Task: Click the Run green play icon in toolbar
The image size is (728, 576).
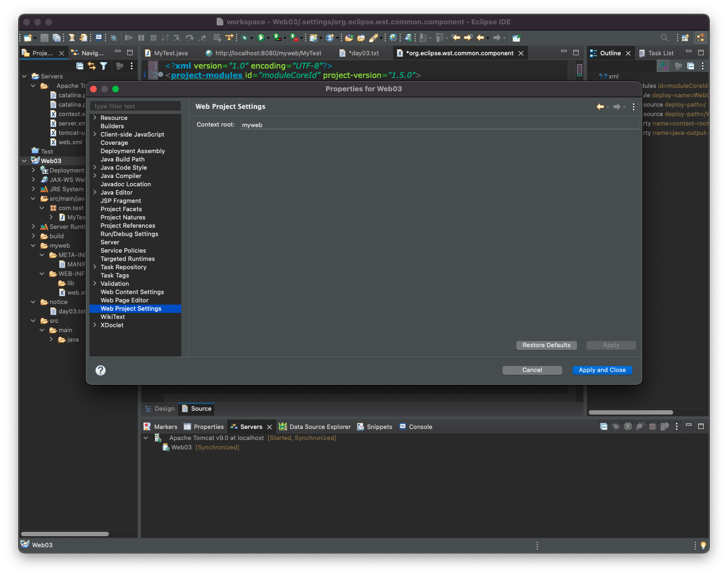Action: tap(261, 38)
